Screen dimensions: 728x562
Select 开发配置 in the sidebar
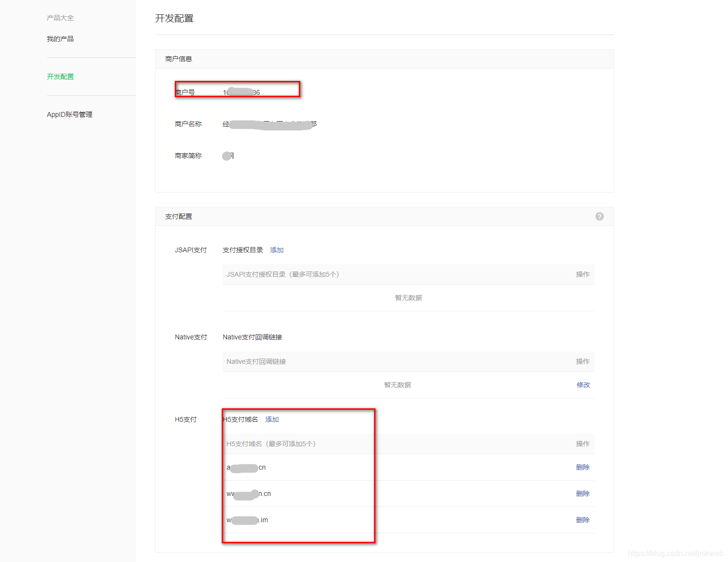click(x=60, y=77)
